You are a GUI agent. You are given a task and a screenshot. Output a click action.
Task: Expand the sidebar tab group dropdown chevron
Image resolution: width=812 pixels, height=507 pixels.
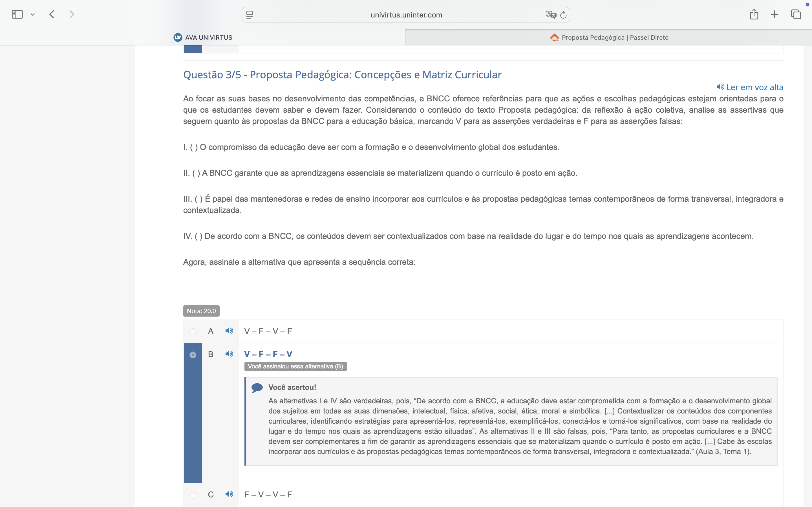coord(32,14)
